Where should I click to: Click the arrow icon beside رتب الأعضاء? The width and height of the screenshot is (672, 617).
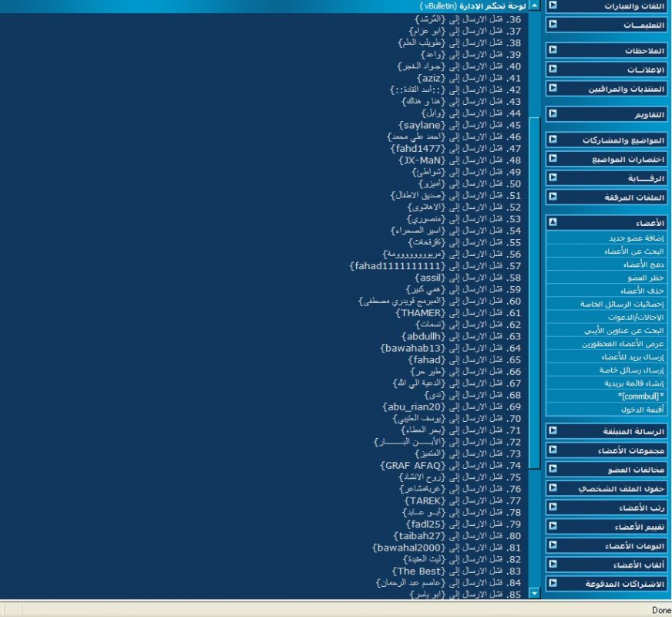pyautogui.click(x=553, y=507)
